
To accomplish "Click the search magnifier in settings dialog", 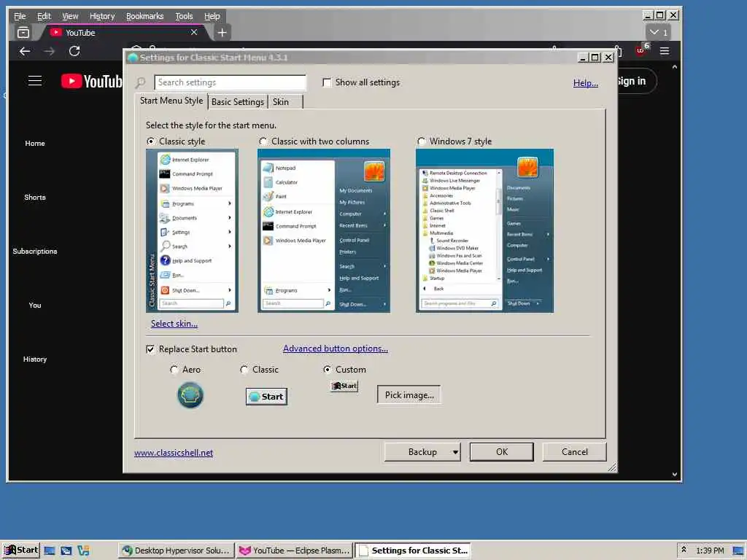I will [141, 83].
